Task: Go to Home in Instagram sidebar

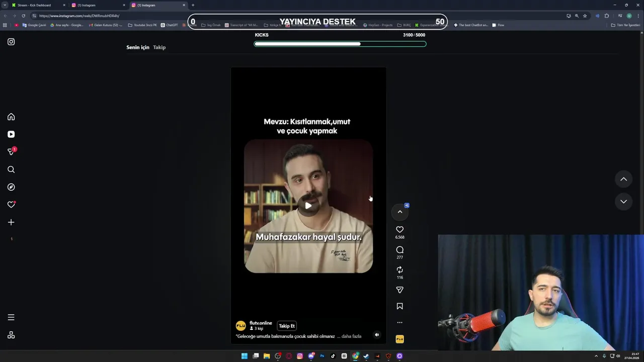Action: click(11, 117)
